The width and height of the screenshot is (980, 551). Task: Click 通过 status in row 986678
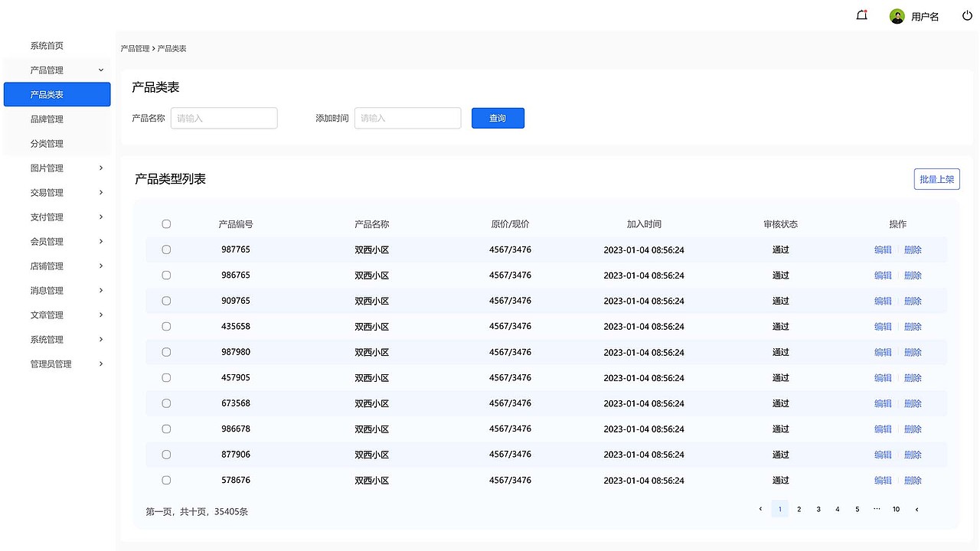780,429
